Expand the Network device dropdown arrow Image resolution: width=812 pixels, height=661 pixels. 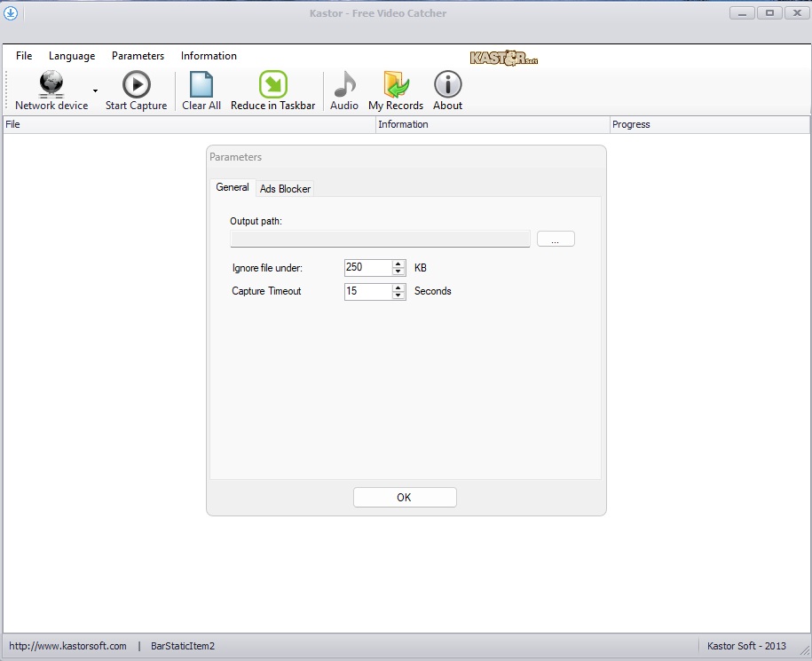coord(95,90)
